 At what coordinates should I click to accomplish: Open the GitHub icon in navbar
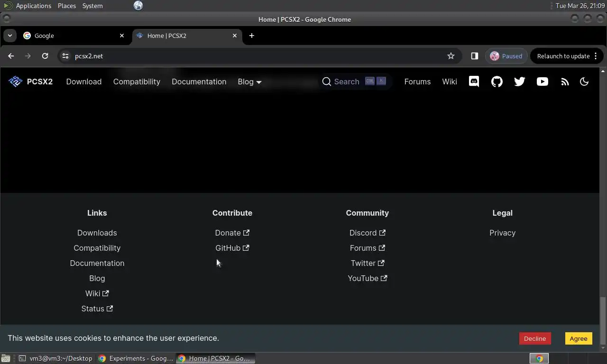coord(497,82)
